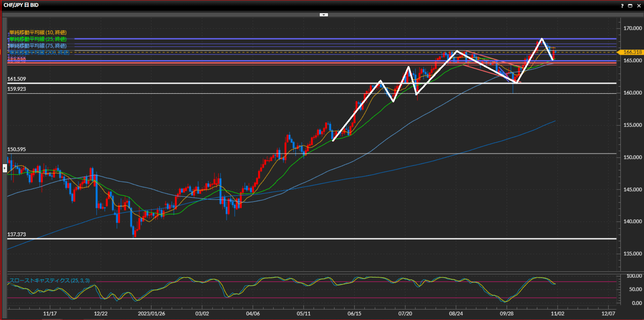Screen dimensions: 644x320
Task: Select the 159.923 horizontal line label
Action: point(16,89)
